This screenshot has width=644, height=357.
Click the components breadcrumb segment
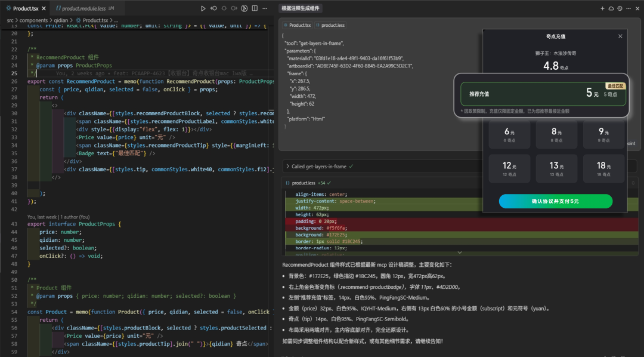click(33, 20)
